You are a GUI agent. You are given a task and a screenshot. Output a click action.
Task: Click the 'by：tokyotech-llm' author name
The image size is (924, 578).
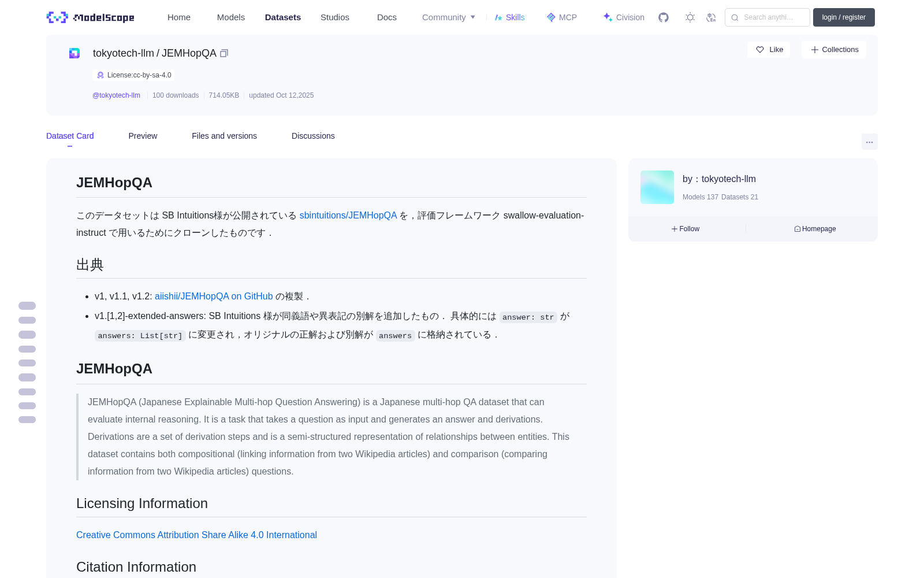point(719,179)
